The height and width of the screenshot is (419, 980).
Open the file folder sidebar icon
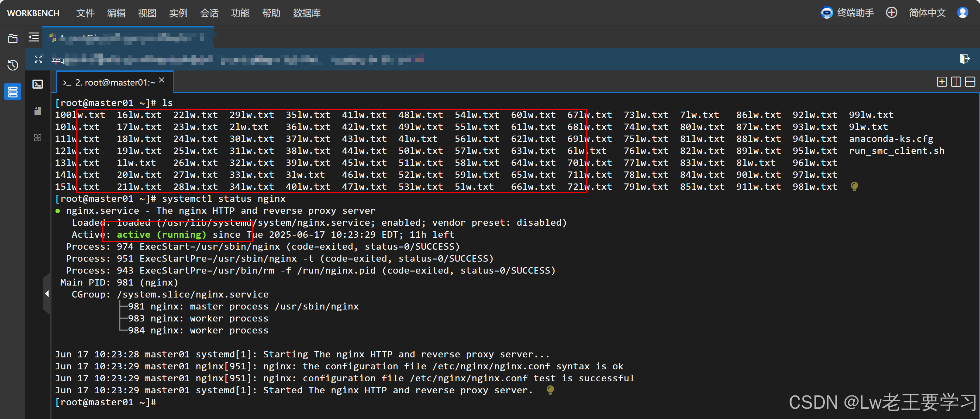pyautogui.click(x=13, y=38)
